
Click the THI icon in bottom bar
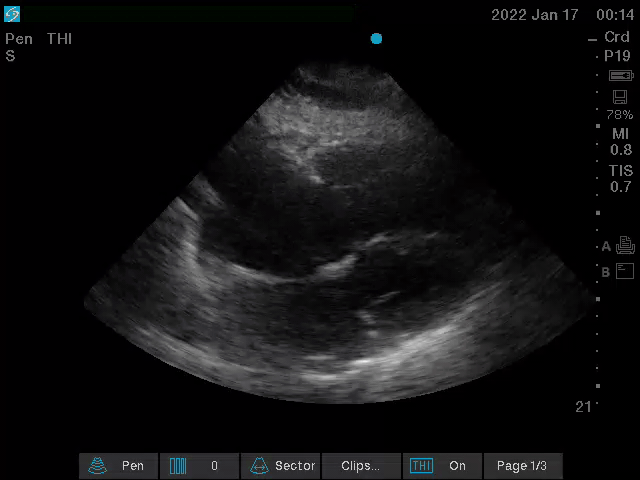click(x=422, y=466)
